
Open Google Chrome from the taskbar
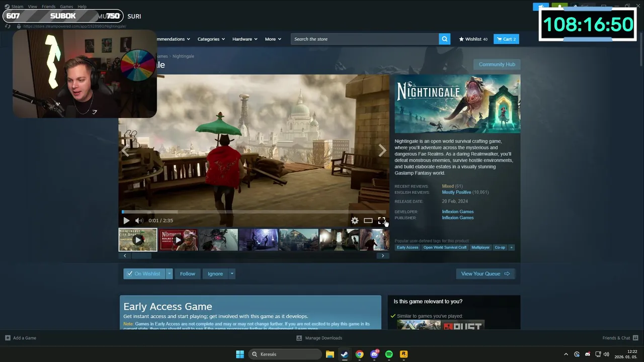pos(359,354)
